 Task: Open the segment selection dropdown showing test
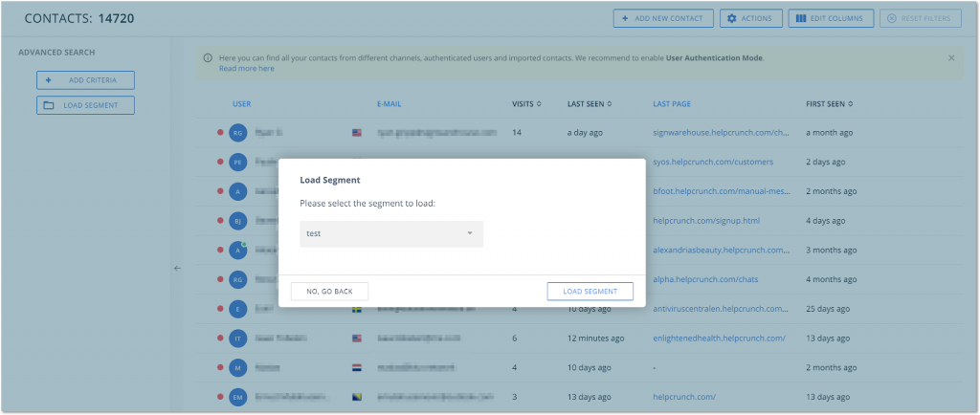(x=391, y=234)
